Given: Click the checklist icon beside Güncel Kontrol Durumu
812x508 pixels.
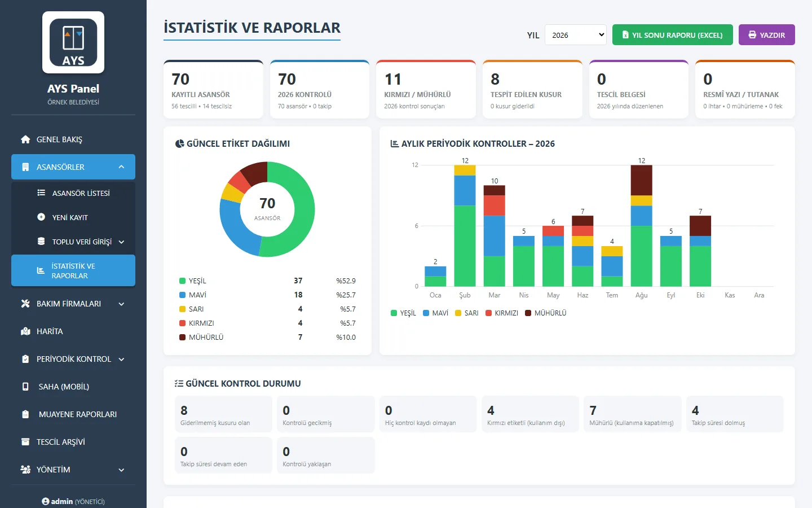Looking at the screenshot, I should (179, 384).
